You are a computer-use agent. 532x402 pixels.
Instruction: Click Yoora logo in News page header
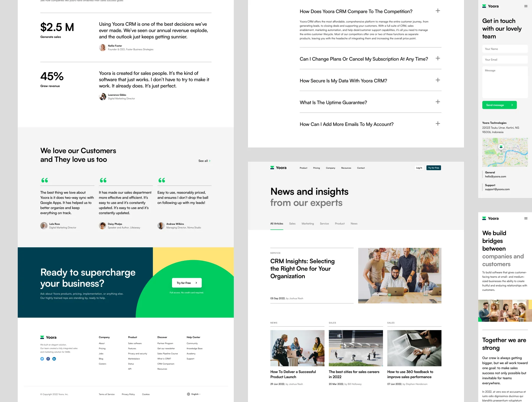click(278, 168)
